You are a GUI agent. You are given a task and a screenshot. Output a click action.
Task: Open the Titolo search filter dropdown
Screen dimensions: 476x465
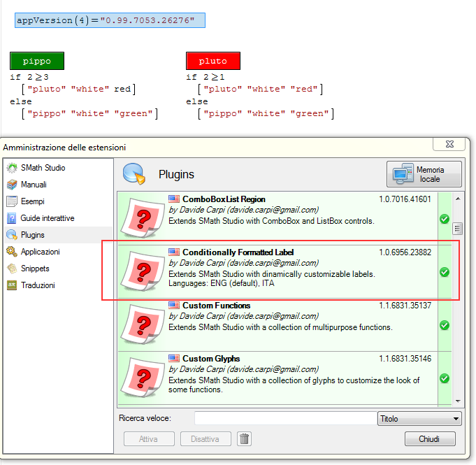[x=419, y=419]
